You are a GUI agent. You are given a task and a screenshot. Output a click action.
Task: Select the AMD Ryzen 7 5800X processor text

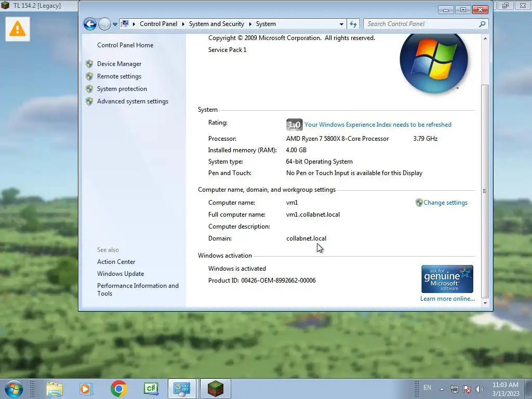tap(337, 139)
